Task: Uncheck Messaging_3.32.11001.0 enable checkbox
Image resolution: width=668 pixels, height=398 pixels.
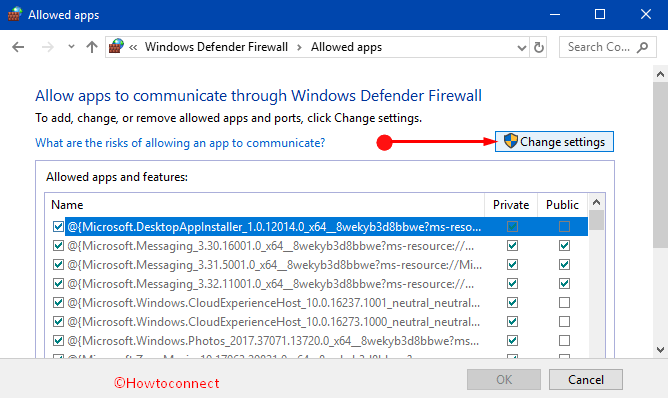Action: 58,284
